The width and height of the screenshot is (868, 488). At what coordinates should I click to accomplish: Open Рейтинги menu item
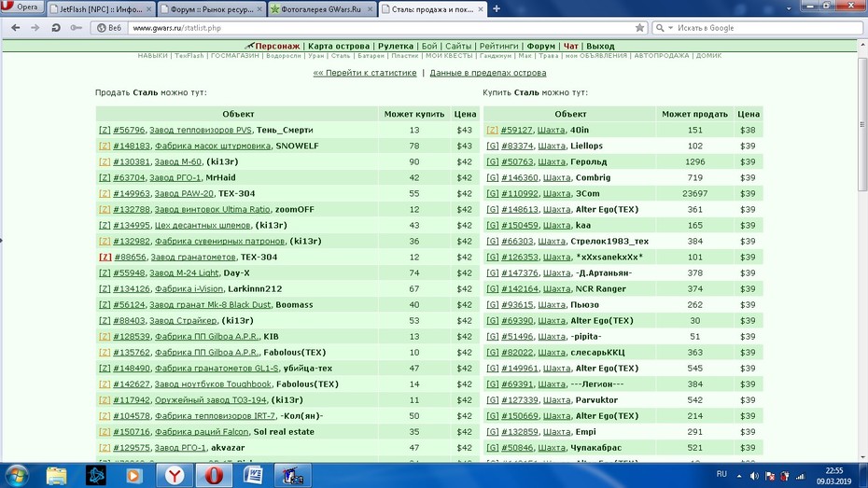click(x=498, y=46)
